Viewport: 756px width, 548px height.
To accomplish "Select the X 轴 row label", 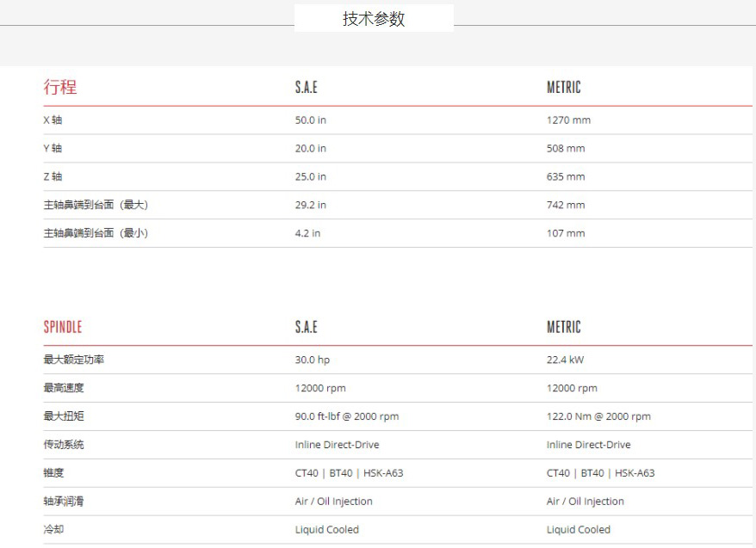I will coord(53,120).
